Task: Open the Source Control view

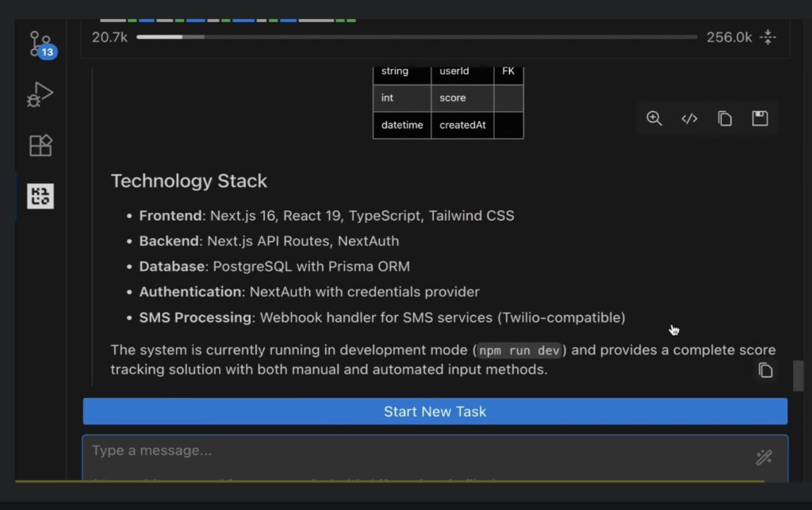Action: pos(40,44)
